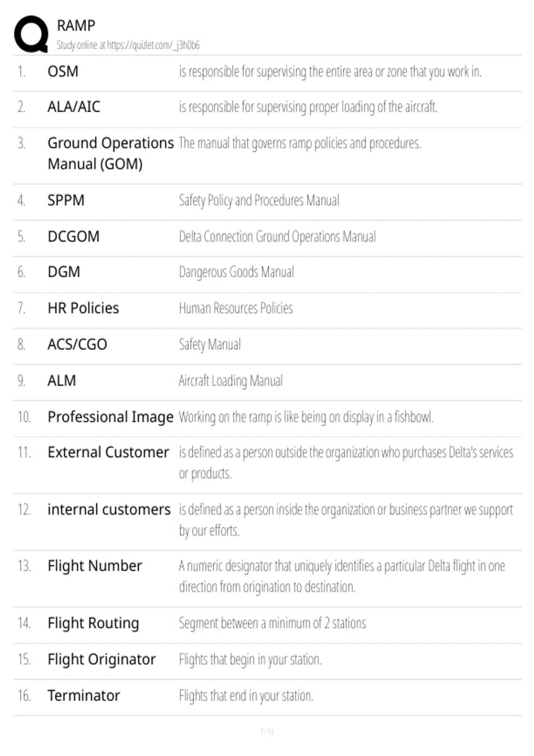Screen dimensions: 534x756
Task: Click the Flight Originator term
Action: coord(102,659)
